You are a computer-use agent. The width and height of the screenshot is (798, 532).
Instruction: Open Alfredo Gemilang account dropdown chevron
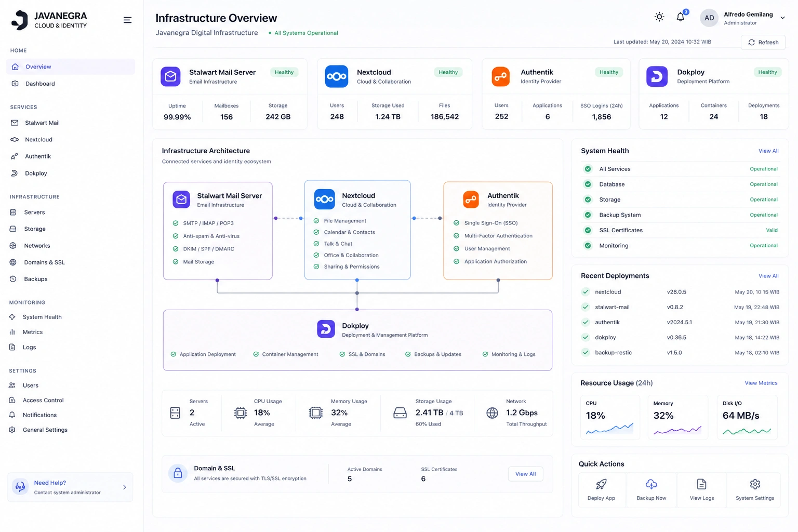coord(782,18)
